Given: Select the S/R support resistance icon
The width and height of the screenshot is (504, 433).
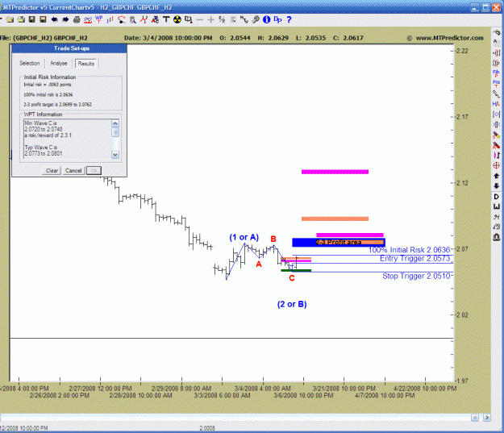Looking at the screenshot, I should click(222, 20).
